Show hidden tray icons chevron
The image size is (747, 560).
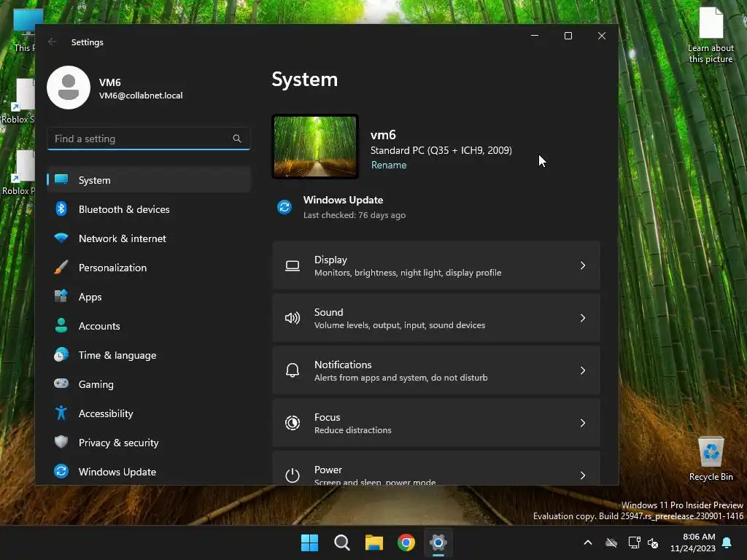[588, 542]
